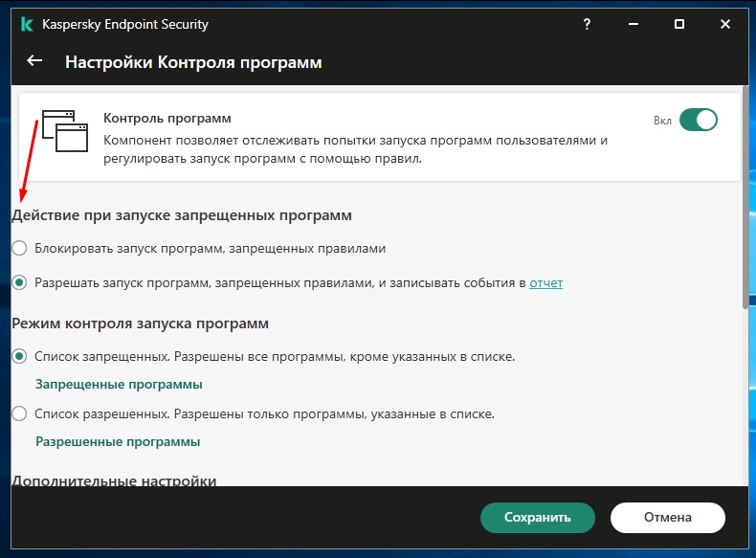
Task: Minimize the Kaspersky window
Action: [633, 23]
